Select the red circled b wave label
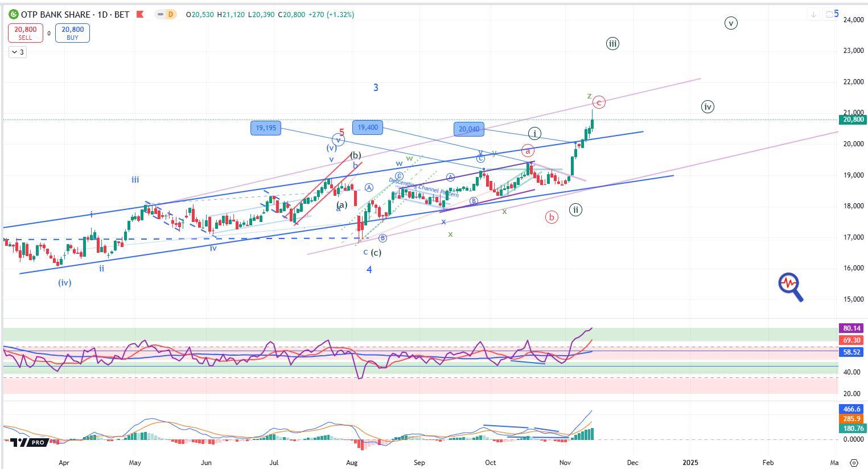This screenshot has width=868, height=469. [x=552, y=217]
